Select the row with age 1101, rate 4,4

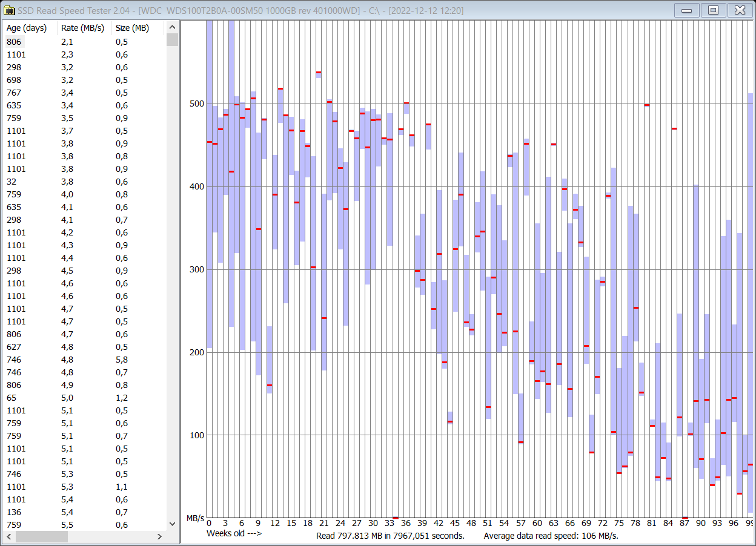pyautogui.click(x=85, y=258)
